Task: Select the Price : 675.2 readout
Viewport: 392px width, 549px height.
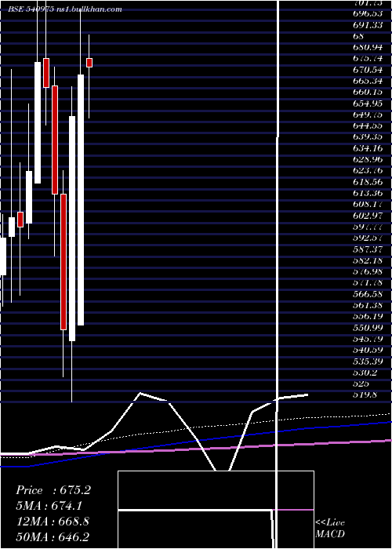Action: 53,490
